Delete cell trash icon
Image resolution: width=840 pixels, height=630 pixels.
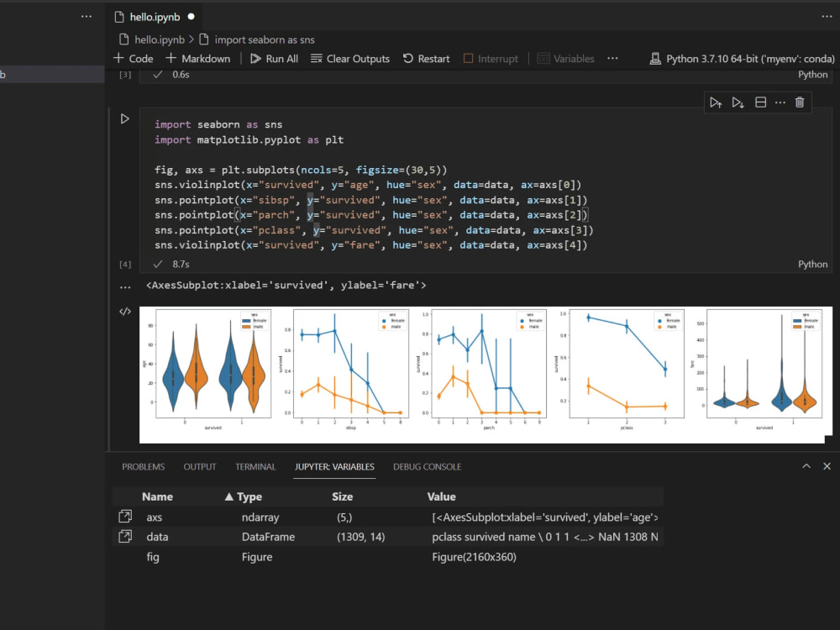click(x=800, y=102)
